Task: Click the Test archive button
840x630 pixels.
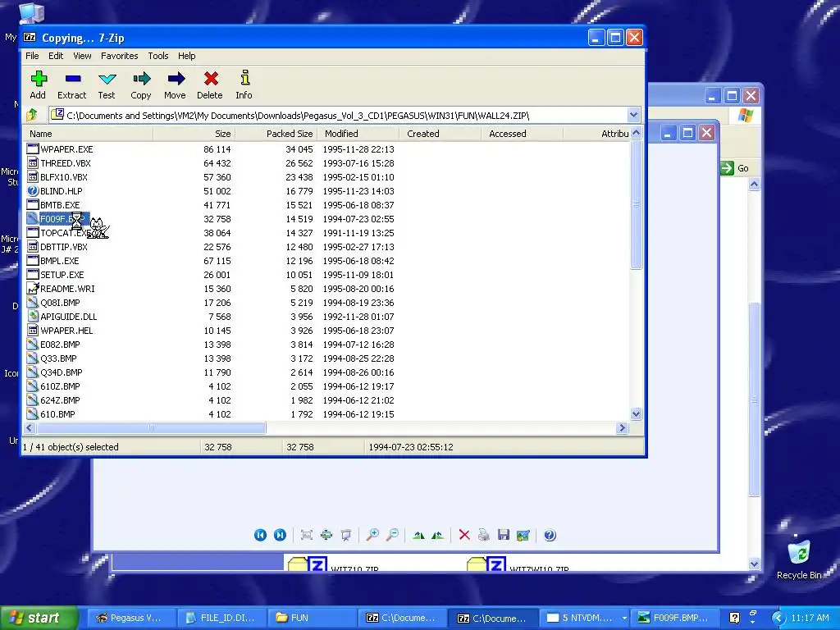Action: [x=107, y=85]
